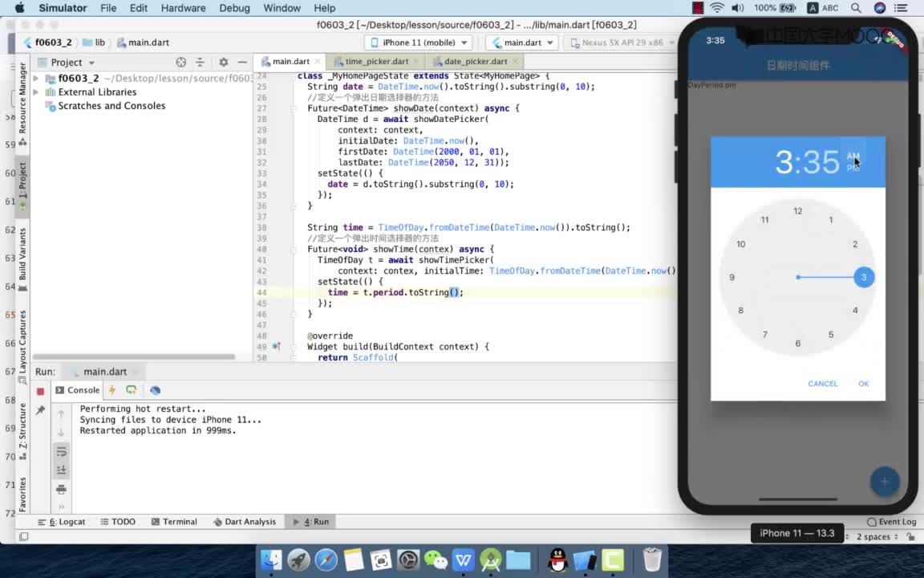Click the Wi-Fi icon in menu bar
Screen dimensions: 924x578
coord(716,8)
